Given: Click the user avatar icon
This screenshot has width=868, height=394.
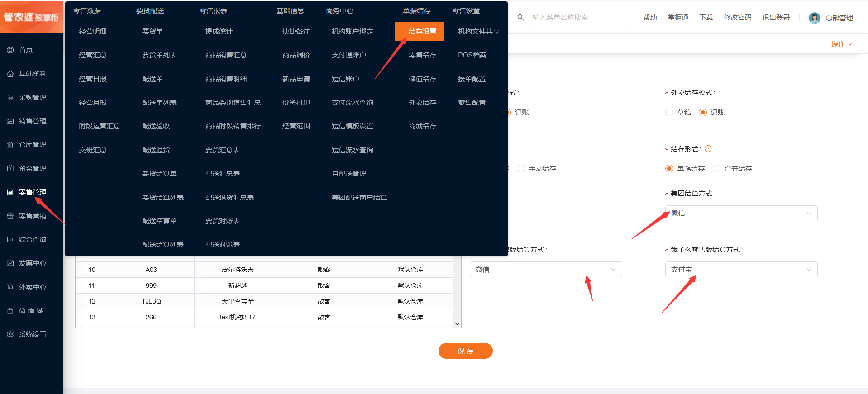Looking at the screenshot, I should 814,18.
